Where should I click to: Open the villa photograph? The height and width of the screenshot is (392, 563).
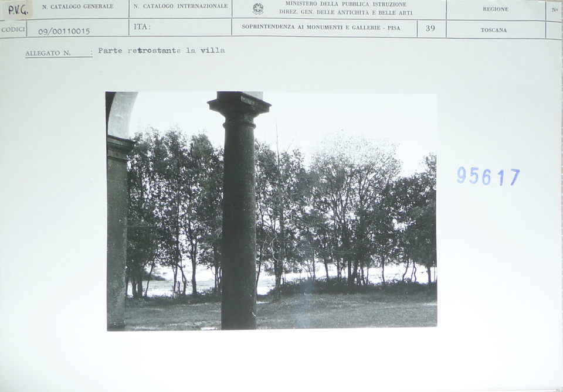(x=272, y=211)
